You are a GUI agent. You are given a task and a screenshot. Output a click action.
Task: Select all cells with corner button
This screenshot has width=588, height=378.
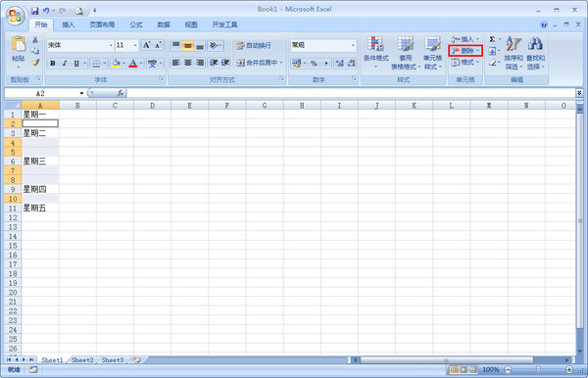[x=13, y=105]
